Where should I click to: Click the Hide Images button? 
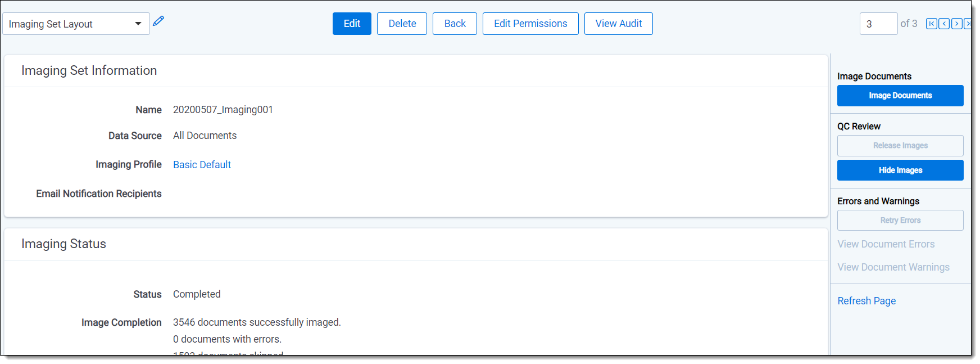(x=900, y=170)
